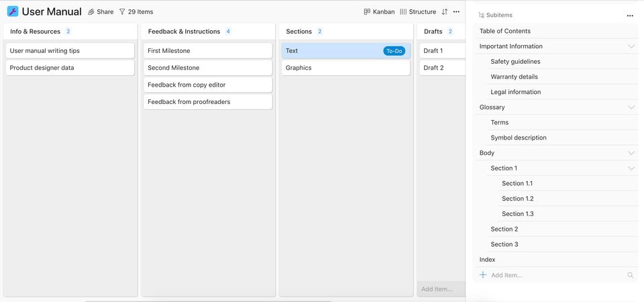Select the Safety guidelines subitem
The height and width of the screenshot is (302, 644).
515,62
